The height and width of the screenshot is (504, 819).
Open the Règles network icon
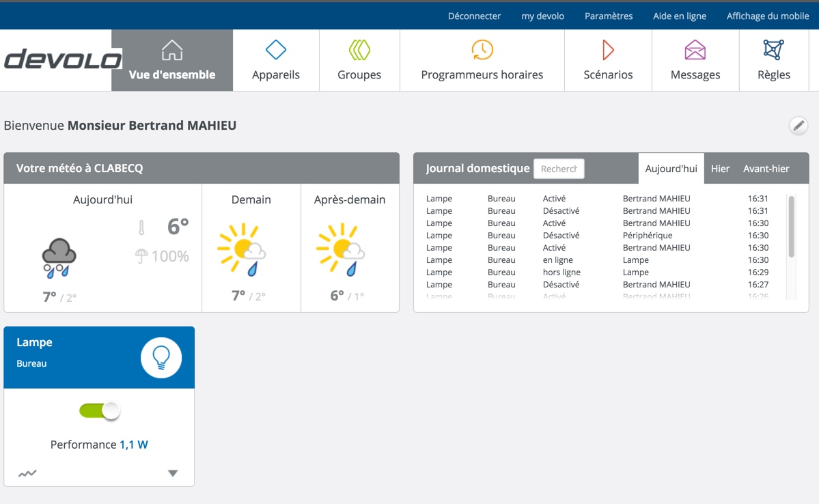pyautogui.click(x=773, y=50)
